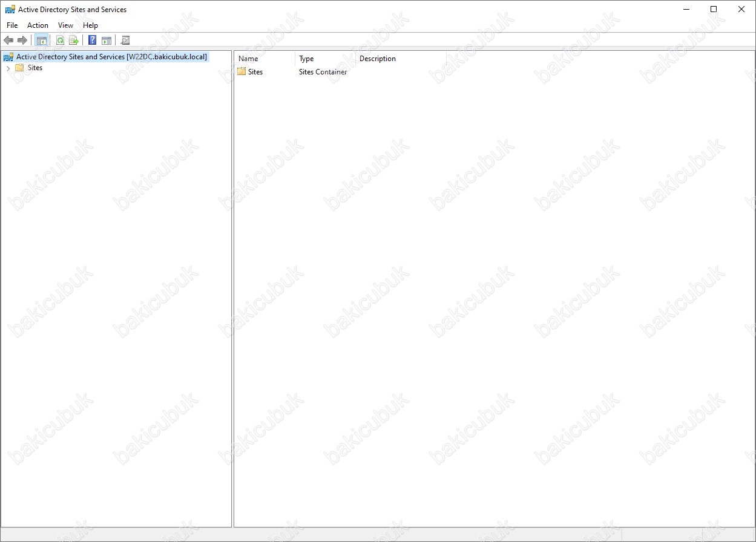
Task: Expand the Sites node chevron in tree
Action: point(8,68)
